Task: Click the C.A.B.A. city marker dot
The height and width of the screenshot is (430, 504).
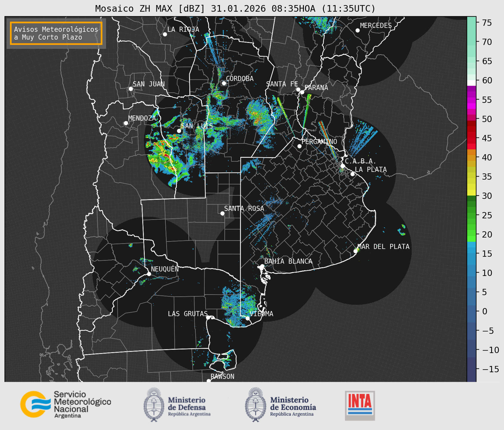Action: (x=343, y=166)
